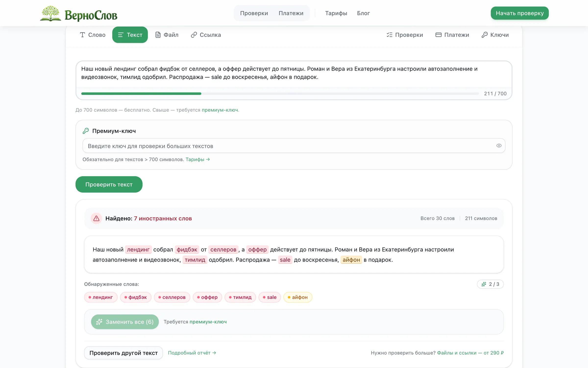Select the селлеров chip in found words
Image resolution: width=588 pixels, height=368 pixels.
click(x=172, y=297)
